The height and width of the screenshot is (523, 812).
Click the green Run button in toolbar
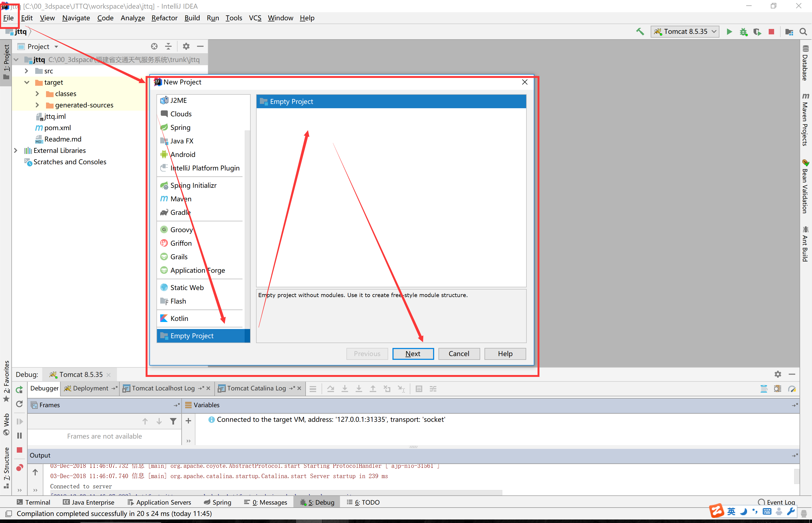(x=729, y=32)
